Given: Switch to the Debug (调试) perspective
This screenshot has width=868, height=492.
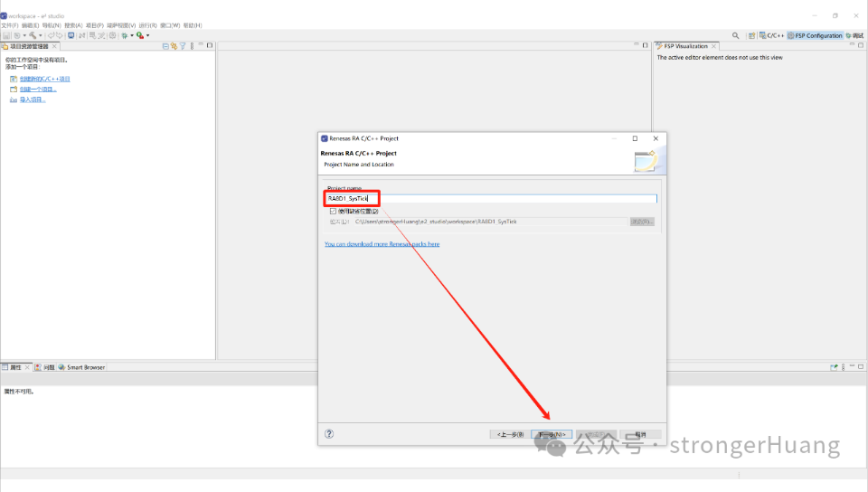Looking at the screenshot, I should pos(854,35).
